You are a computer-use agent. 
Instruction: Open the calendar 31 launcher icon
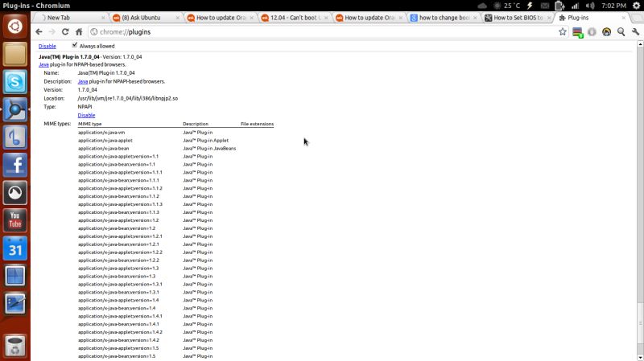pos(15,248)
